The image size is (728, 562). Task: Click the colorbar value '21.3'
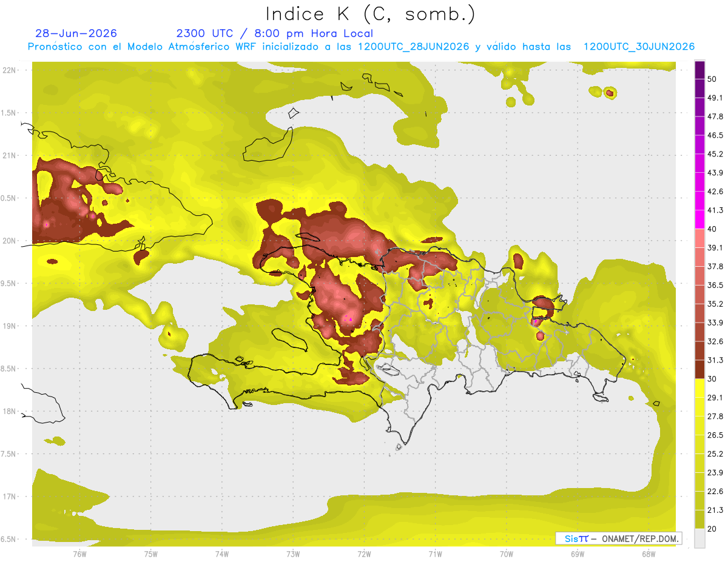(x=715, y=510)
